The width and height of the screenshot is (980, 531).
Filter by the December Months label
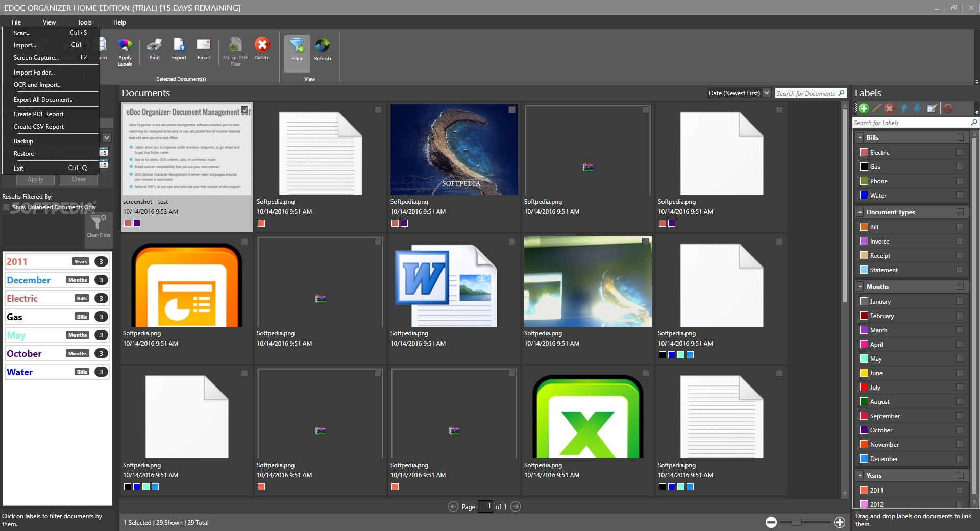pos(57,280)
